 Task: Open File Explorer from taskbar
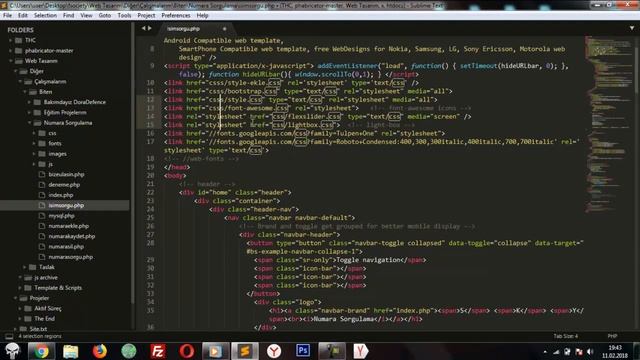pos(70,351)
